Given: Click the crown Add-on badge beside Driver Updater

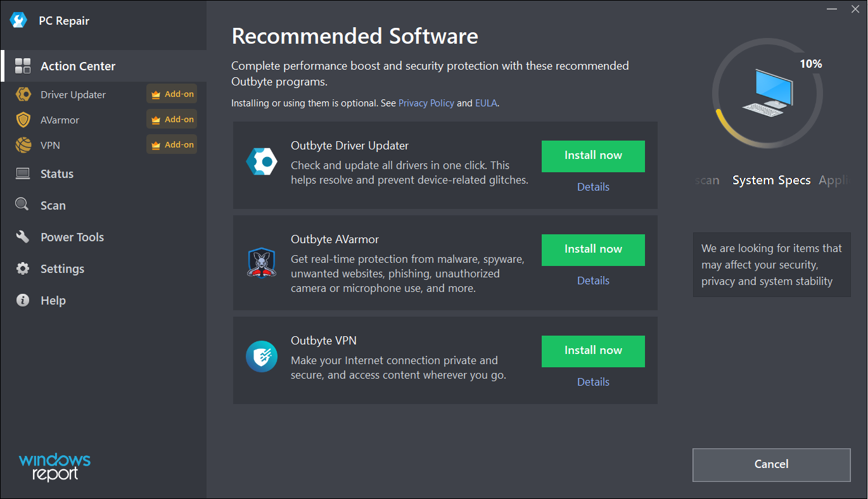Looking at the screenshot, I should tap(172, 94).
